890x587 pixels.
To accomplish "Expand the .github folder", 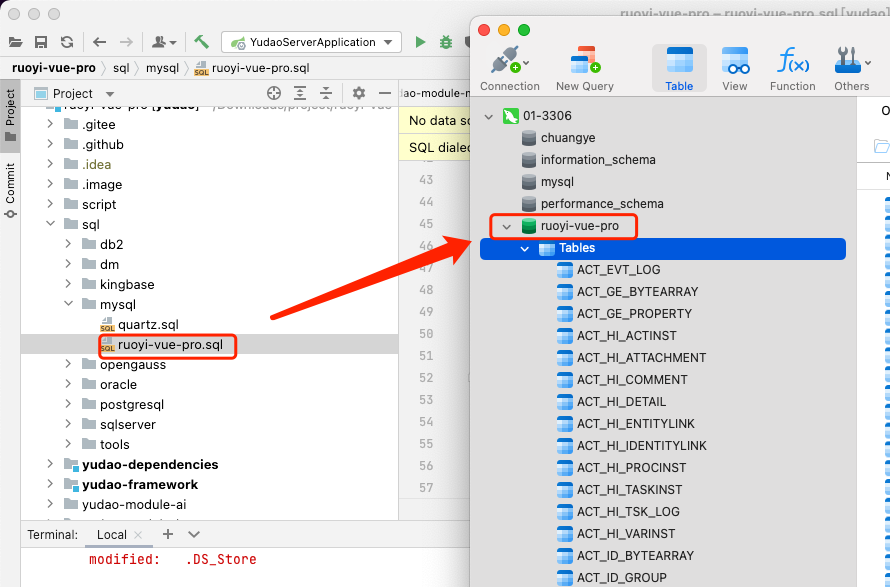I will coord(51,144).
